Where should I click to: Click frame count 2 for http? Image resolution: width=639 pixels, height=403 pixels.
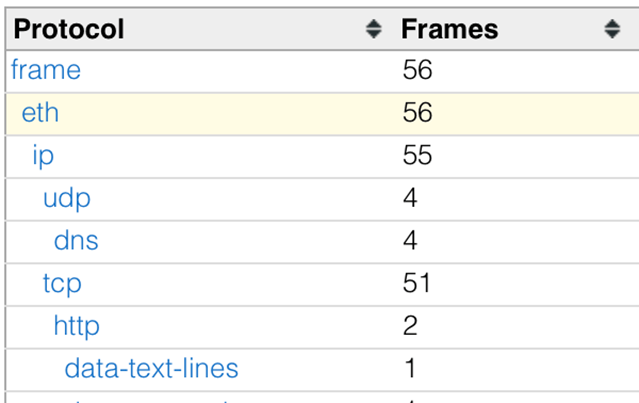(410, 326)
